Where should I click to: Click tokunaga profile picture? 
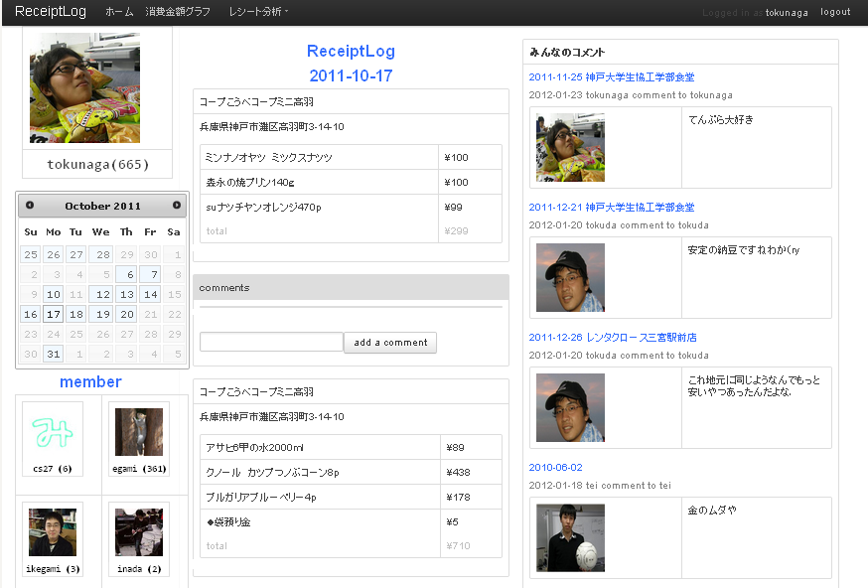85,88
